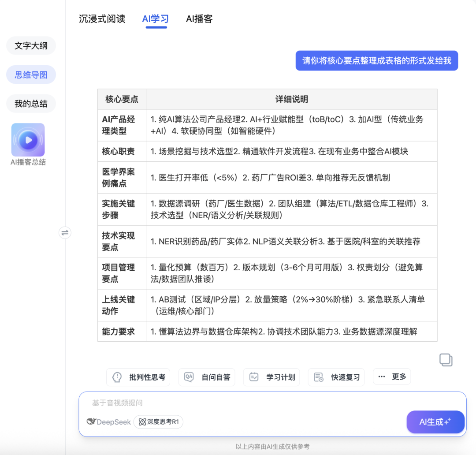Screen dimensions: 476x455
Task: Click the blue user message bubble
Action: (x=377, y=60)
